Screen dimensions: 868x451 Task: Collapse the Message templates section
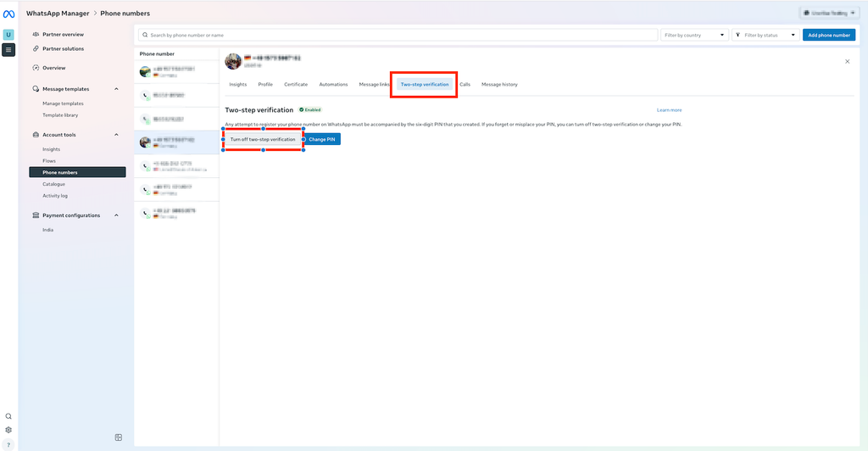tap(116, 89)
